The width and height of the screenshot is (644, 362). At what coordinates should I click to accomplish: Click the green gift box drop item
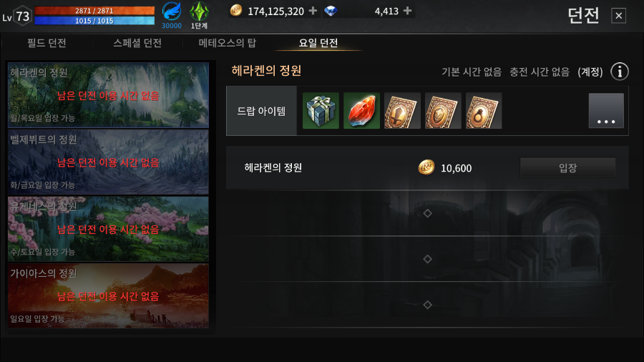click(x=321, y=111)
